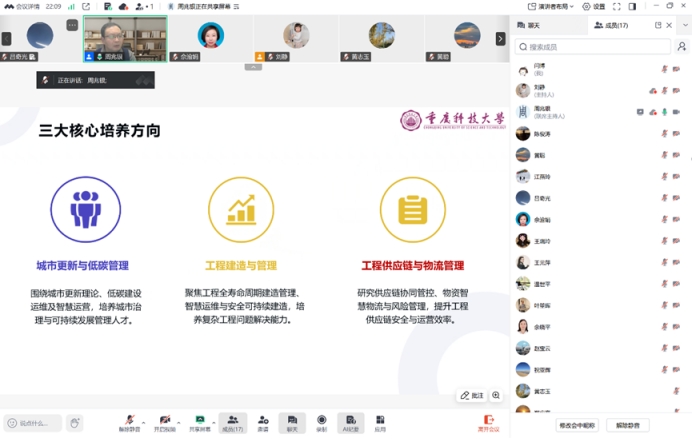Click the red 离开会议 leave meeting button
This screenshot has height=439, width=692.
(x=488, y=422)
